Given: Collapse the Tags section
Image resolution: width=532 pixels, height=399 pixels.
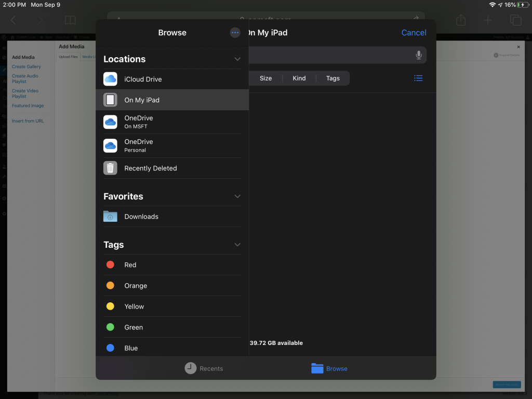Looking at the screenshot, I should (x=237, y=244).
